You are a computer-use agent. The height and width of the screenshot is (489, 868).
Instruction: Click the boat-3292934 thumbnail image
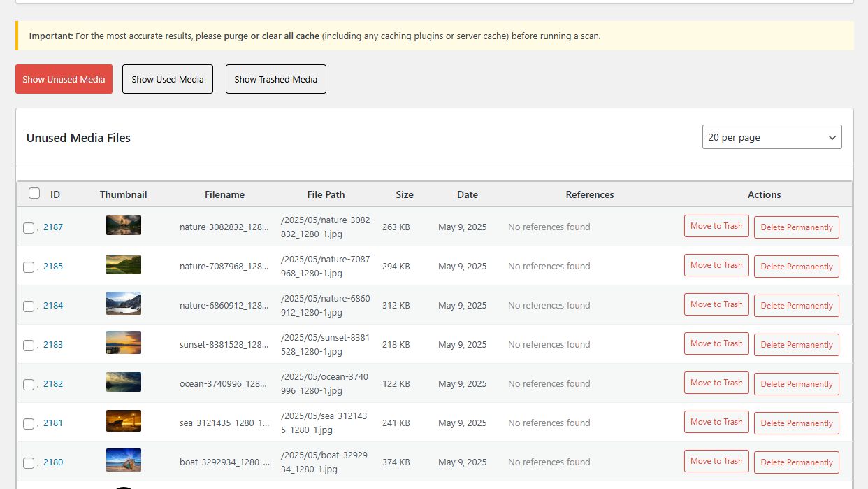click(x=124, y=460)
